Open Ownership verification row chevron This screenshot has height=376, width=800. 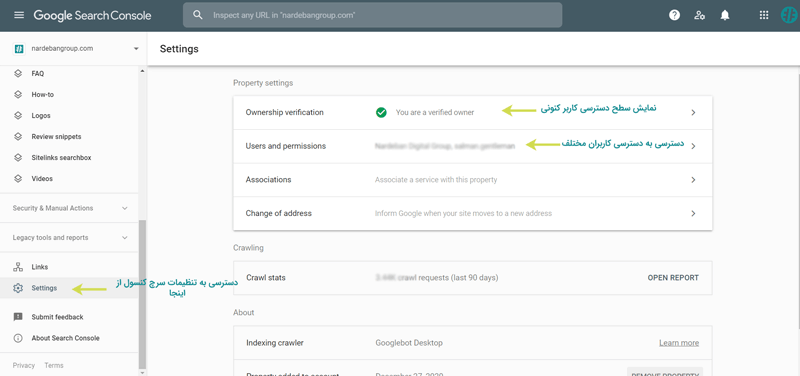[693, 112]
